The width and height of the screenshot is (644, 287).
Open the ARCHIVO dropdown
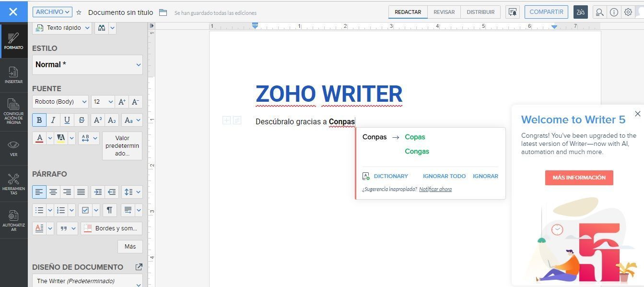click(53, 12)
